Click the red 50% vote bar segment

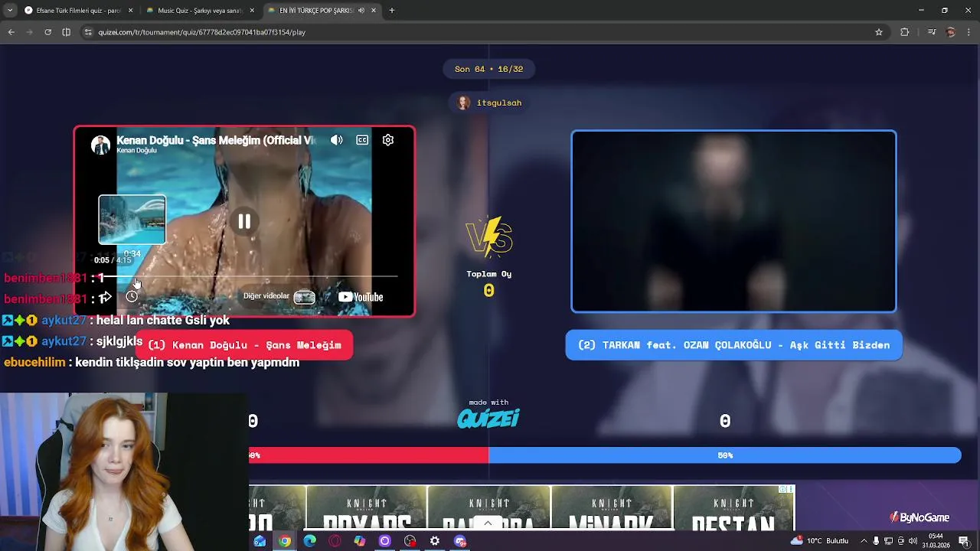coord(368,455)
